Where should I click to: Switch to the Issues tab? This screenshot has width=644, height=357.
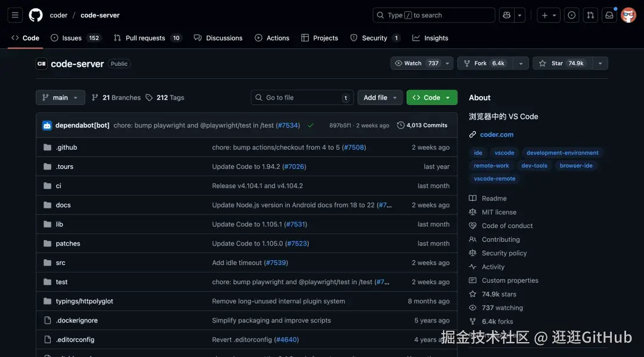pos(76,38)
